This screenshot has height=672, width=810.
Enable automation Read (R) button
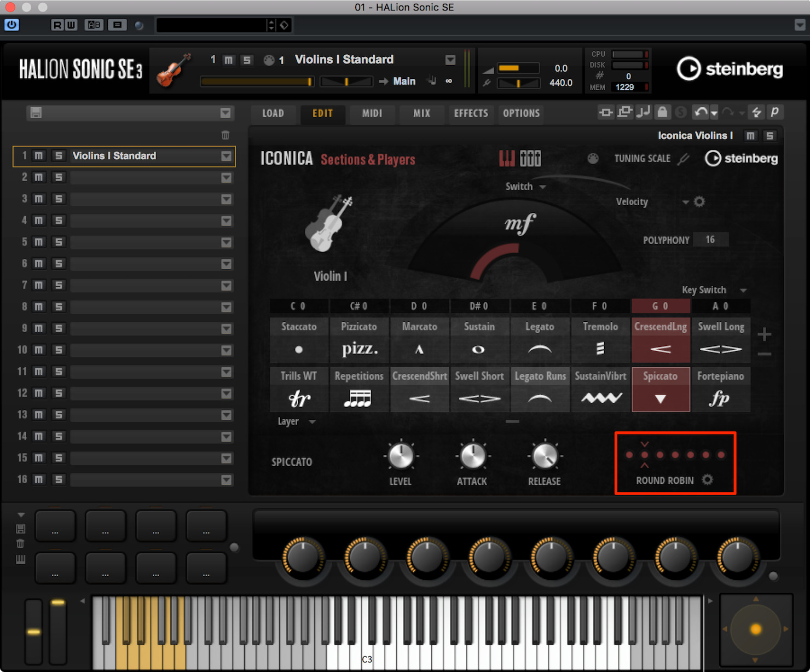[57, 25]
